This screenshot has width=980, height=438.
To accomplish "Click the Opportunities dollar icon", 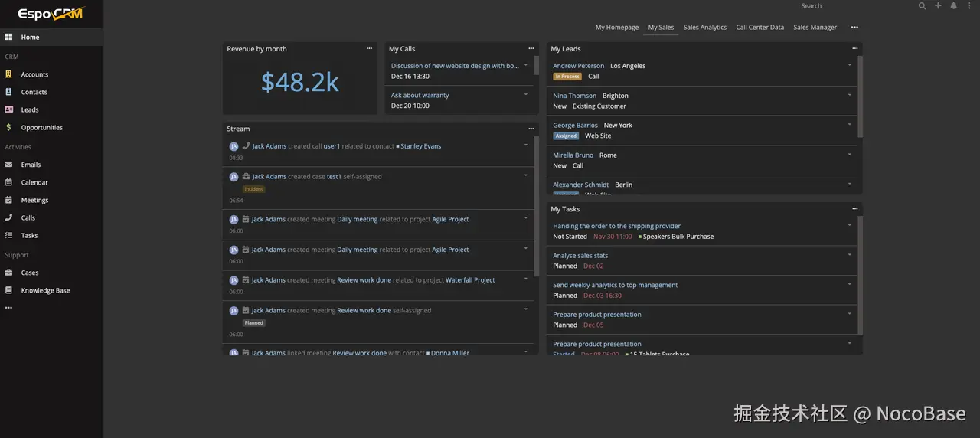I will [8, 127].
